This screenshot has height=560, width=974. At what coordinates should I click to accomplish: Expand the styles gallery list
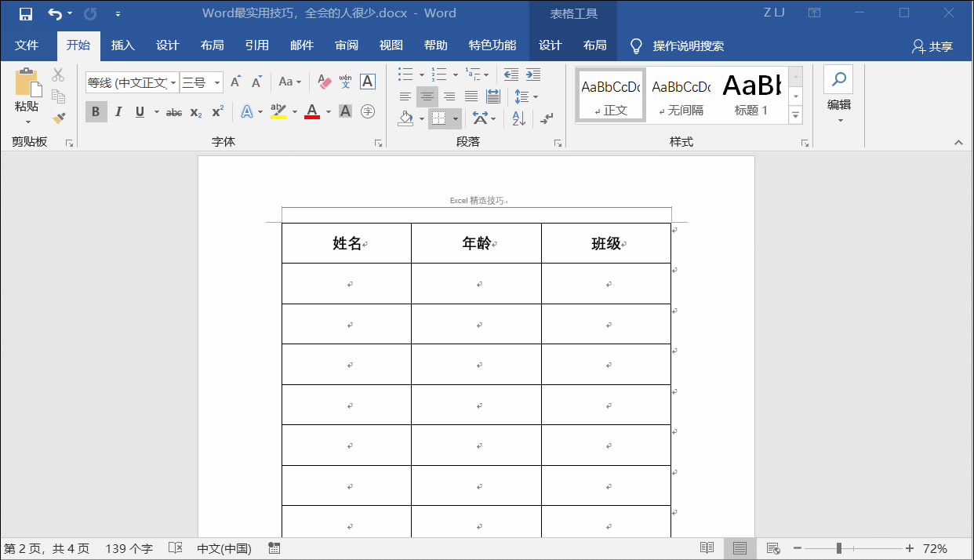(x=796, y=115)
